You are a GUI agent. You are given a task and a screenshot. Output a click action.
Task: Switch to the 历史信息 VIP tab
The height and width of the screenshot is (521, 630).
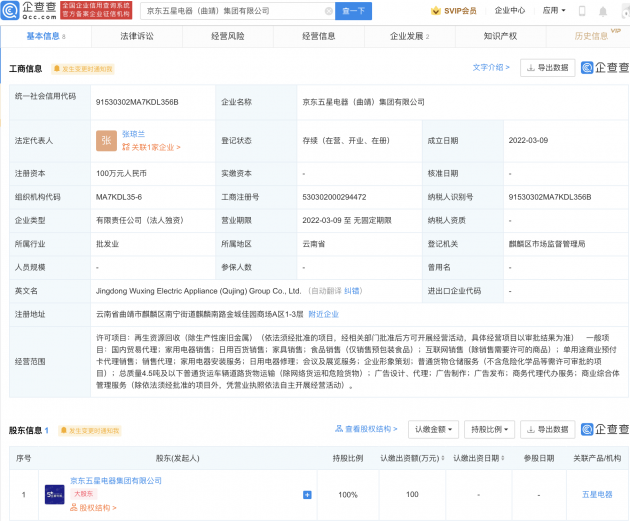point(591,36)
